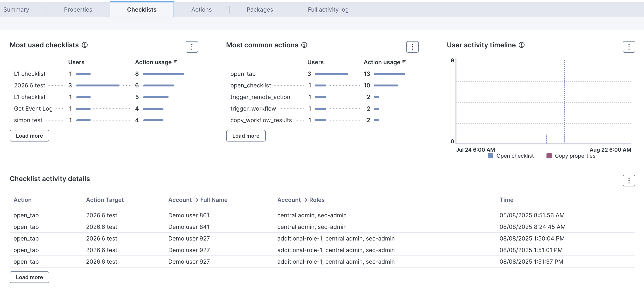Click the tall dotted spike in timeline chart
The width and height of the screenshot is (644, 297).
[565, 100]
